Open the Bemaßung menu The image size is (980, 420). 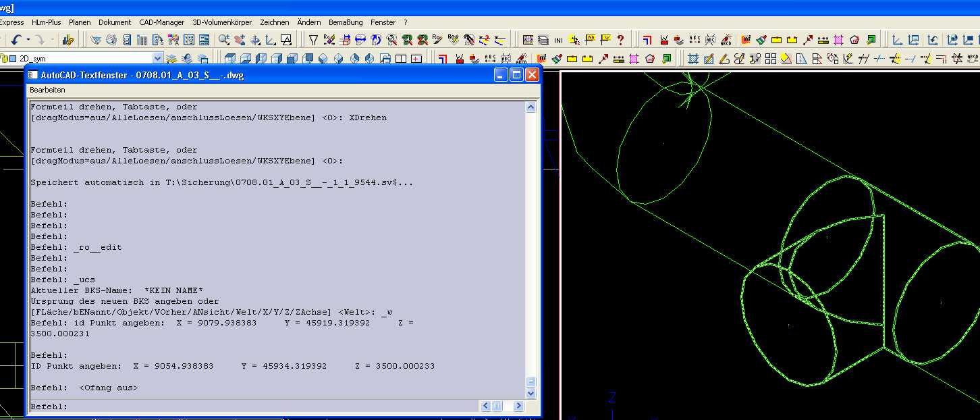pyautogui.click(x=346, y=22)
